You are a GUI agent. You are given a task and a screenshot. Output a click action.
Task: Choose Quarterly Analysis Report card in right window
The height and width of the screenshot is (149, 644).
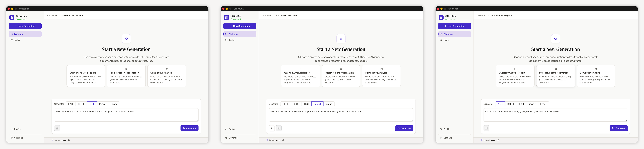pyautogui.click(x=515, y=76)
